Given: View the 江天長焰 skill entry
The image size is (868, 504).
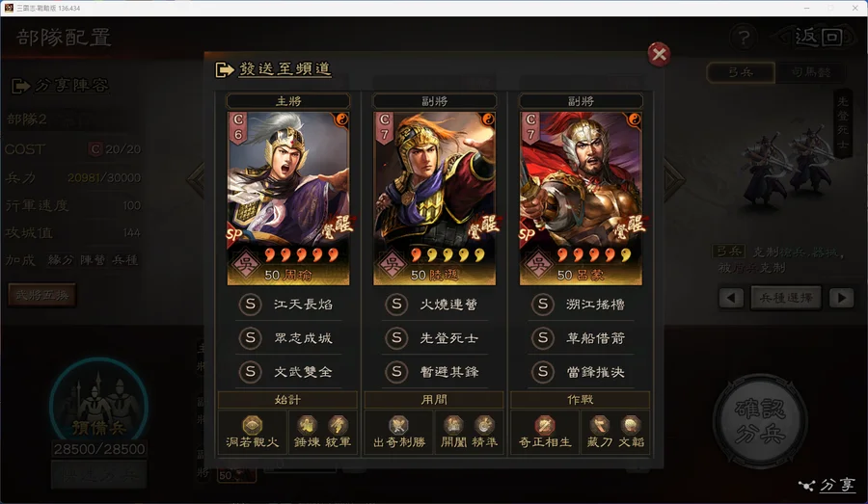Looking at the screenshot, I should coord(288,304).
